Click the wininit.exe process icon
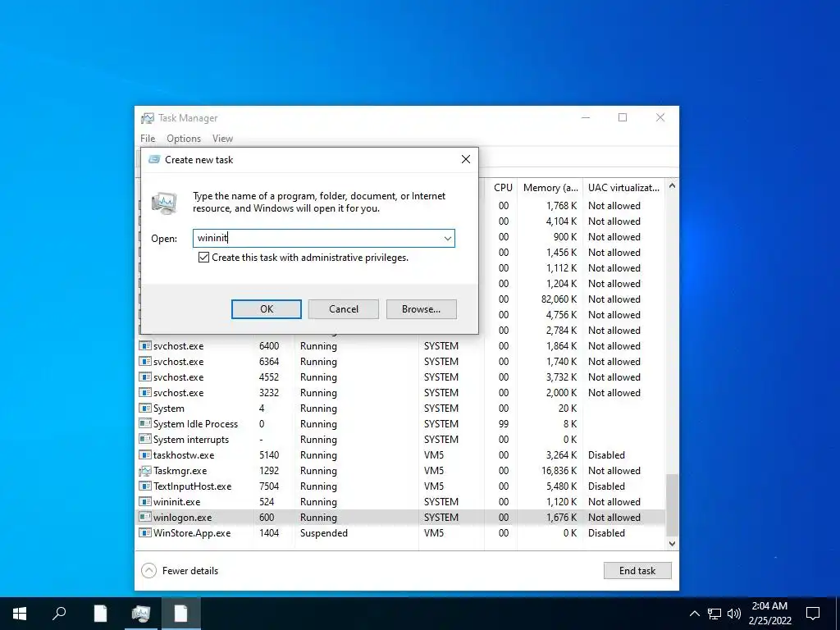 point(144,502)
